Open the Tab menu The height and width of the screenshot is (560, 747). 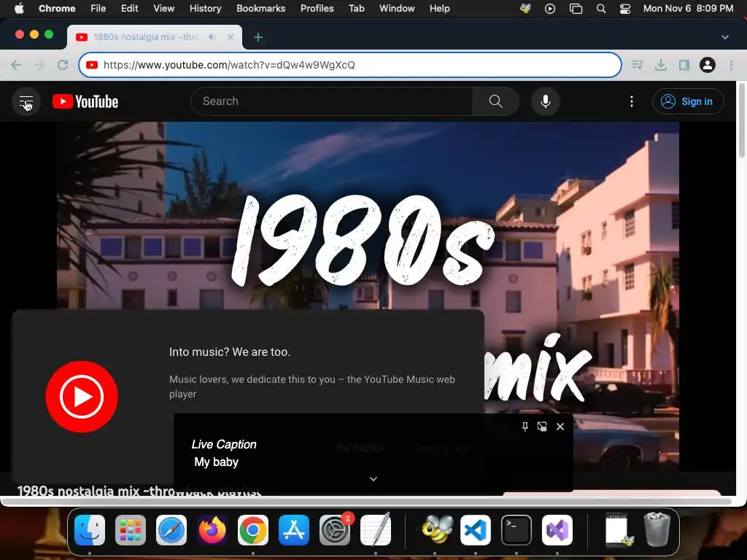click(356, 8)
